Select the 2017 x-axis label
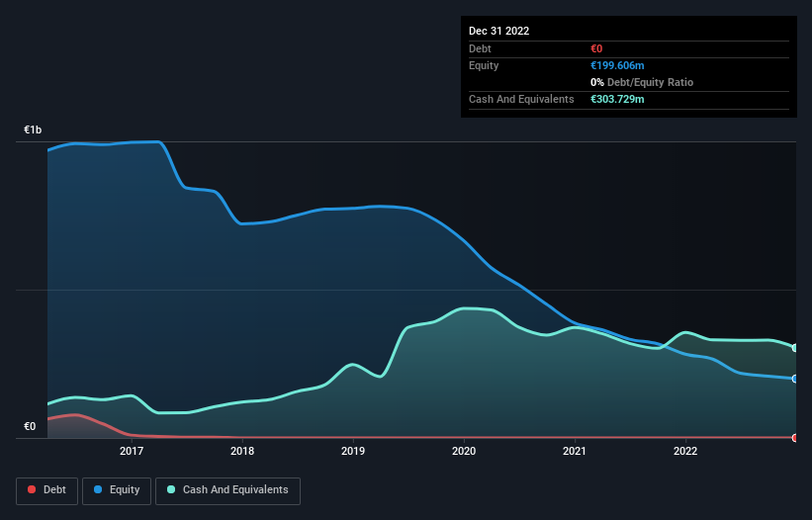Screen dimensions: 812x520 [x=132, y=451]
